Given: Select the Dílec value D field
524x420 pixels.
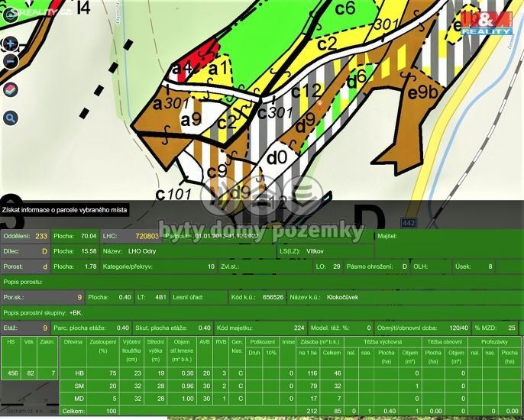Looking at the screenshot, I should [44, 251].
